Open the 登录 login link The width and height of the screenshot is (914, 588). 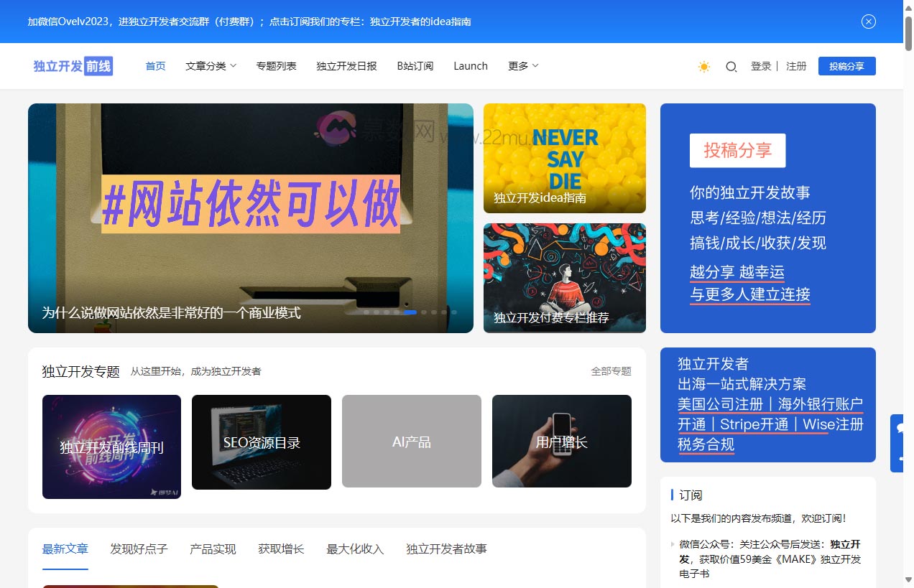click(761, 65)
